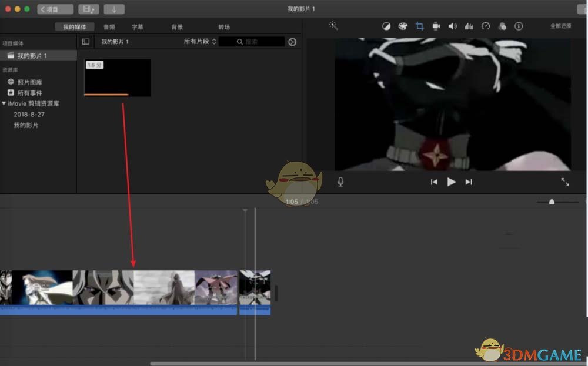The height and width of the screenshot is (366, 588).
Task: Adjust the timeline zoom slider
Action: pyautogui.click(x=552, y=202)
